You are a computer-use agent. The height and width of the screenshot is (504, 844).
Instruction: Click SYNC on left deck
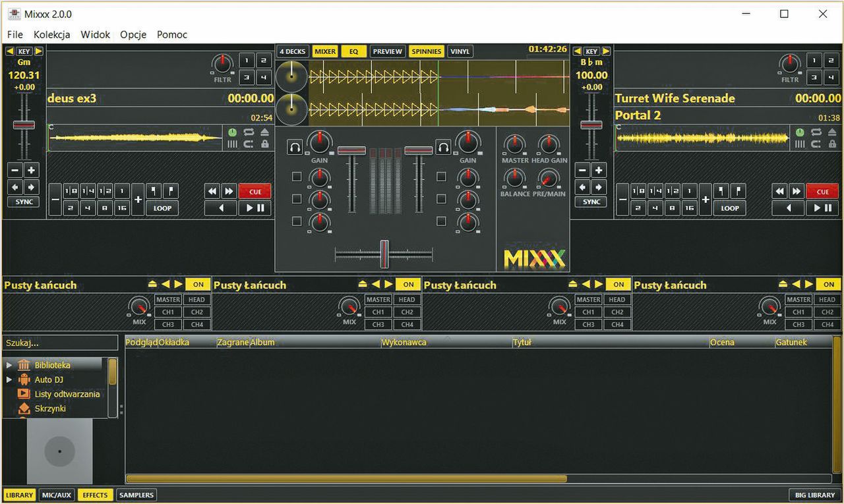(24, 202)
